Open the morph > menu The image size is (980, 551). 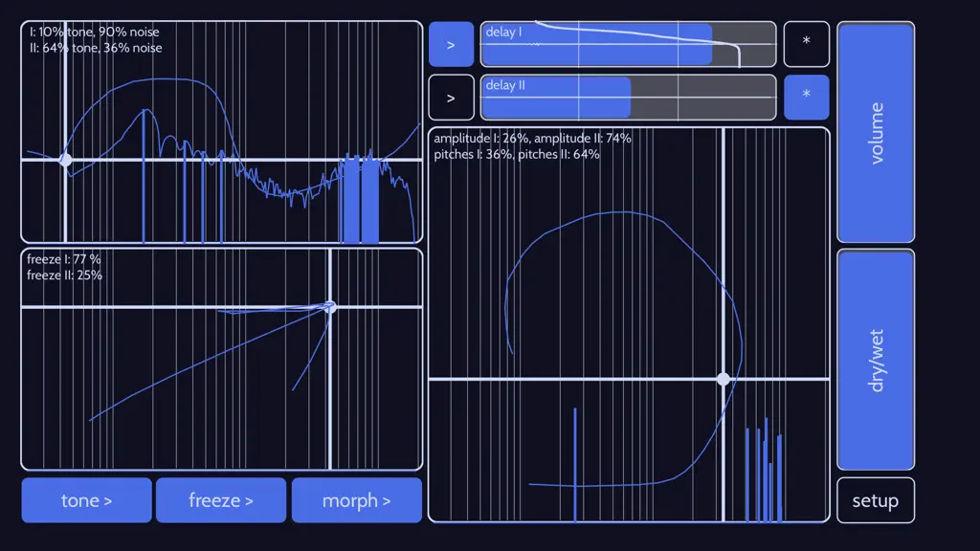click(356, 500)
